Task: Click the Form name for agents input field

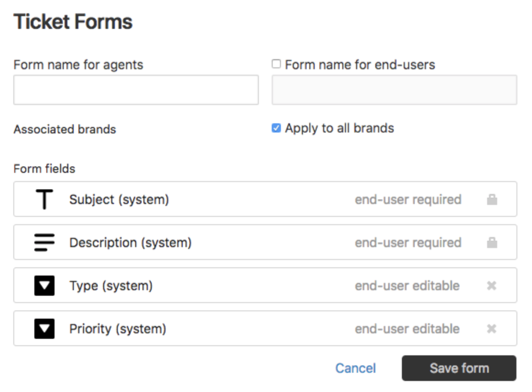Action: click(136, 90)
